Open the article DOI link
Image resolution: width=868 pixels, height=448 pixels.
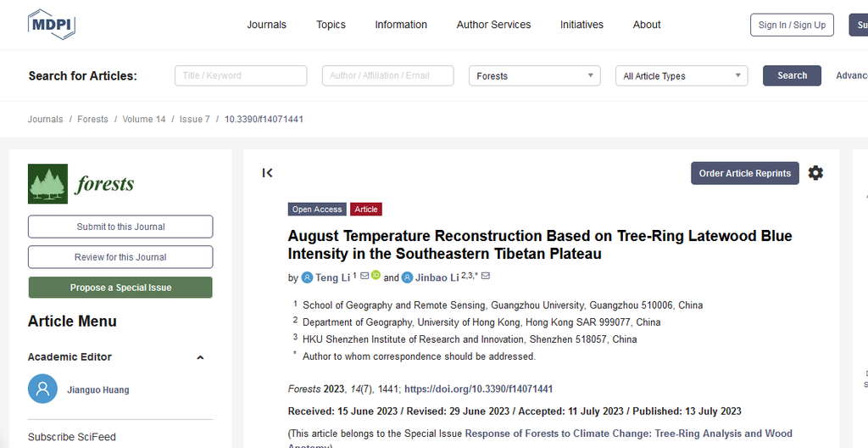pos(478,389)
